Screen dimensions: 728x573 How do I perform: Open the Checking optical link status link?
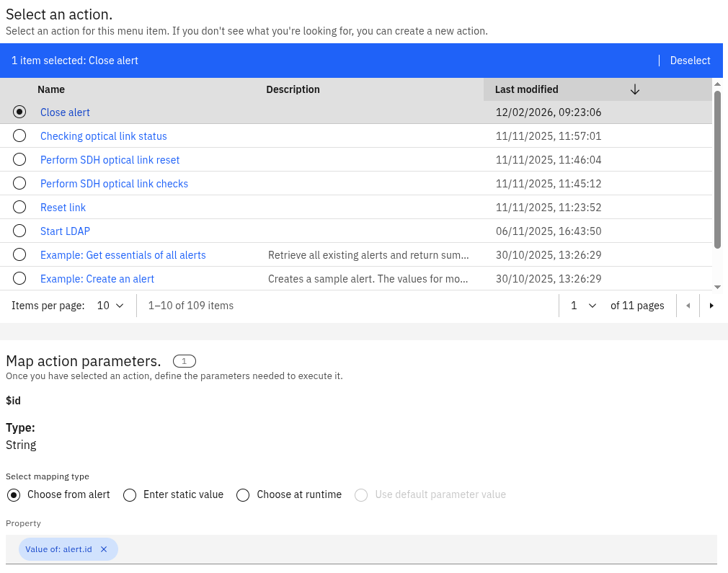tap(104, 136)
